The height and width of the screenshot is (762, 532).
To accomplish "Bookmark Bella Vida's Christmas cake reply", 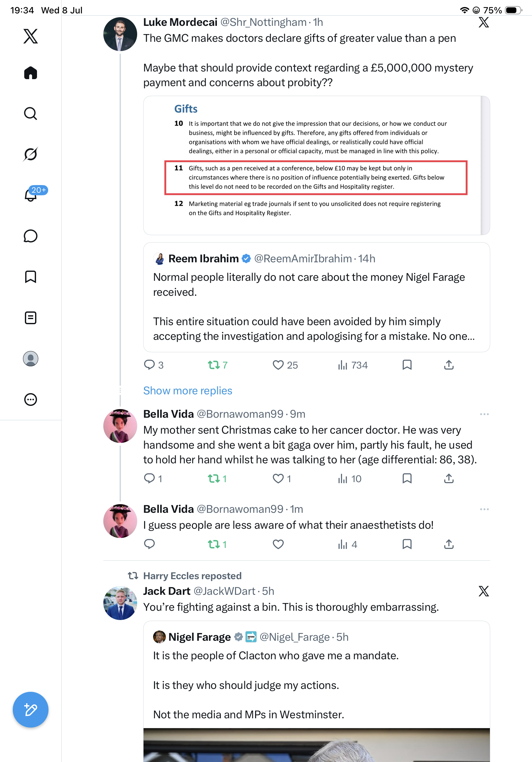I will click(x=407, y=479).
